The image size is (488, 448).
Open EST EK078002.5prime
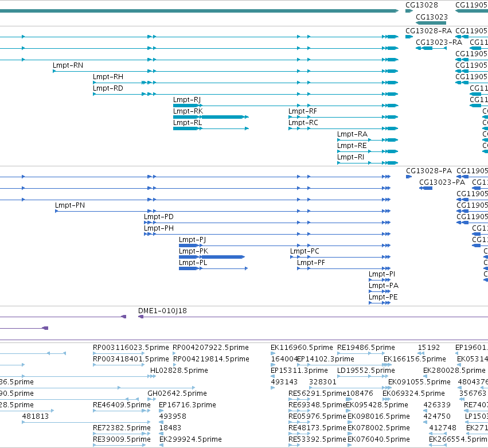(378, 428)
